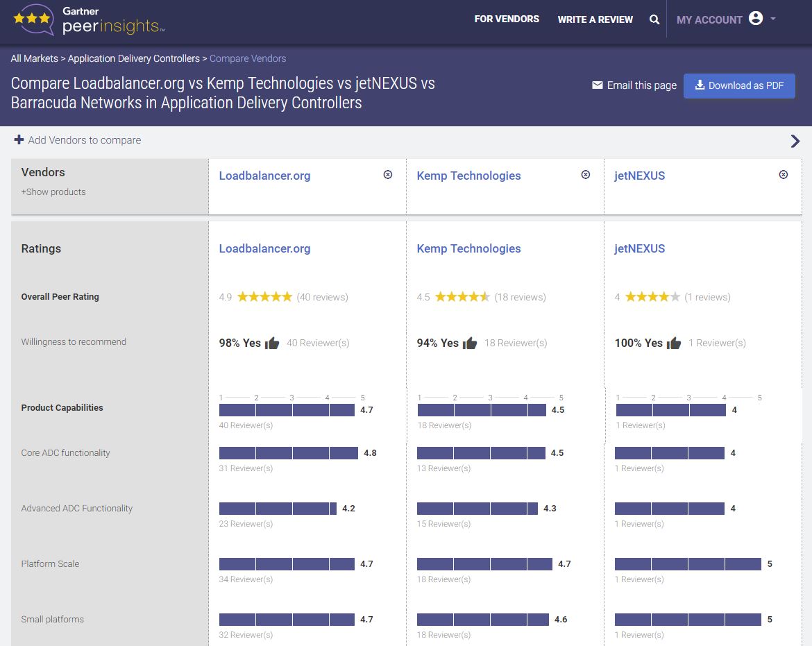Show next vendors with right chevron

tap(795, 141)
